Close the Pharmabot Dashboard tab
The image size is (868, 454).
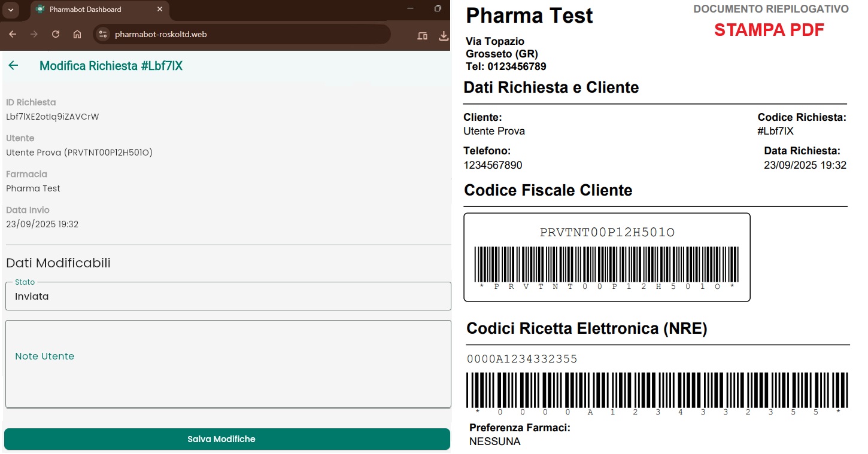pos(159,10)
